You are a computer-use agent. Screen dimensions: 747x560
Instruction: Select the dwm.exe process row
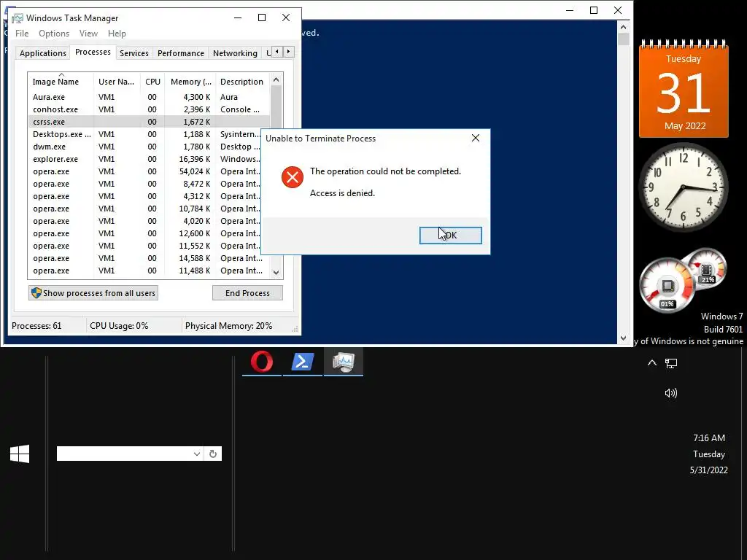click(x=145, y=147)
